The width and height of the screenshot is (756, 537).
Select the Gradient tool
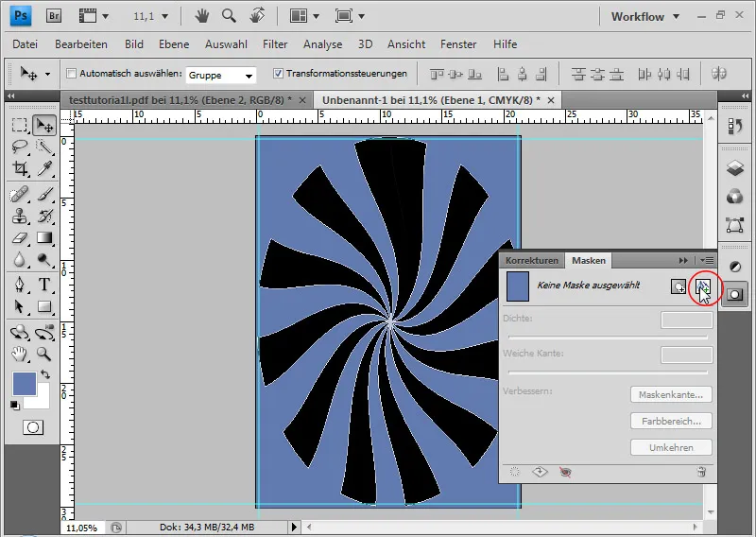(44, 238)
